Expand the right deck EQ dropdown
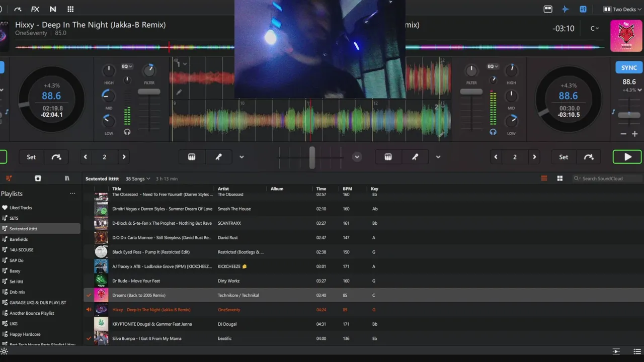The image size is (644, 362). 493,66
